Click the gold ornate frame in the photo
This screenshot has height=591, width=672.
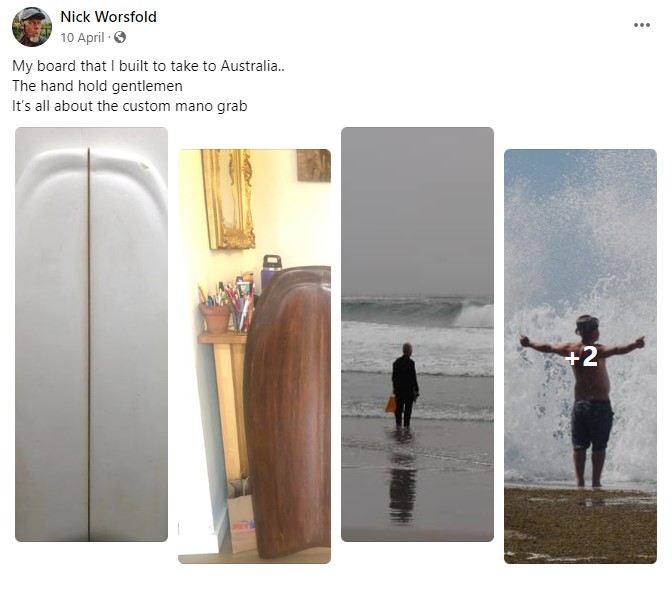[228, 199]
